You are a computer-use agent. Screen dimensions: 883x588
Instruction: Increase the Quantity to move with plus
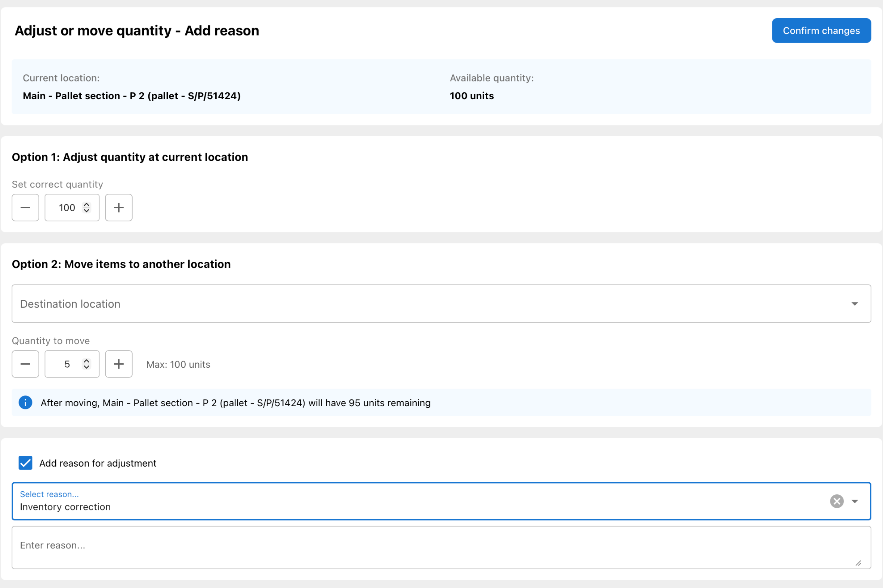click(118, 364)
